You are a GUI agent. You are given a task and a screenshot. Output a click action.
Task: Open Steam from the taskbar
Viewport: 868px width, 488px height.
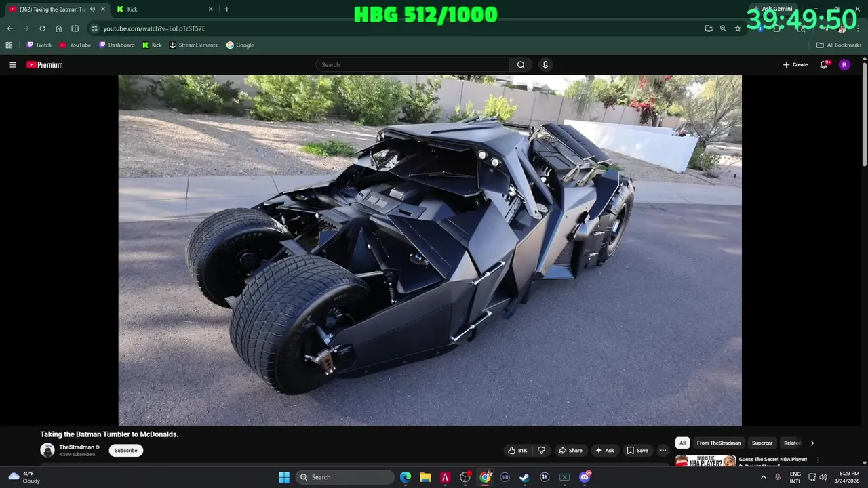point(524,477)
